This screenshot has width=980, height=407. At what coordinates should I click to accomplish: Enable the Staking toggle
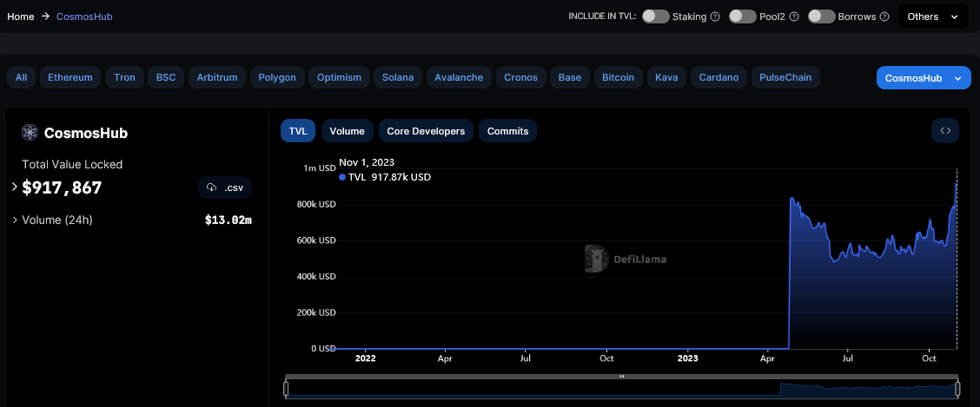(x=655, y=16)
